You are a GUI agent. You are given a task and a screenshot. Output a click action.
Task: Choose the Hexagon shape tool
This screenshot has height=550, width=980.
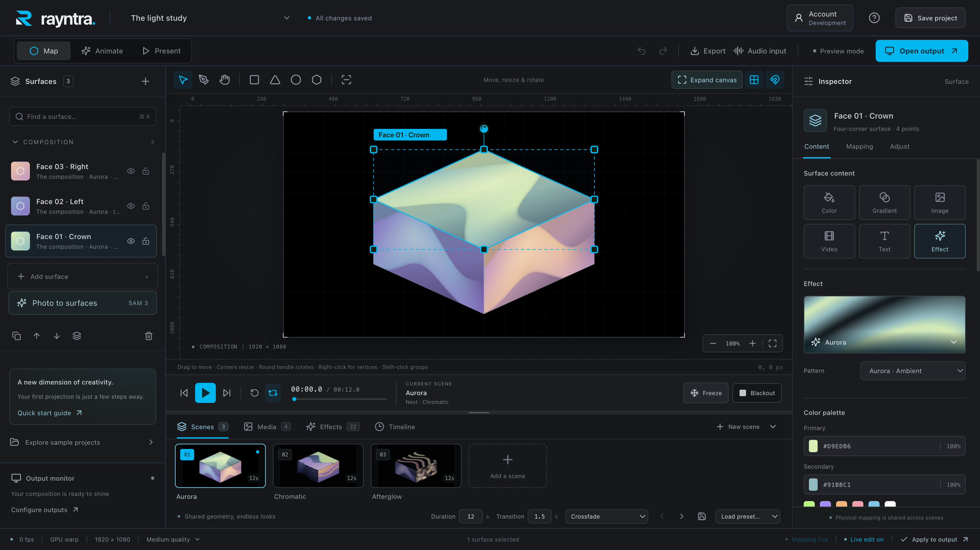[x=317, y=80]
